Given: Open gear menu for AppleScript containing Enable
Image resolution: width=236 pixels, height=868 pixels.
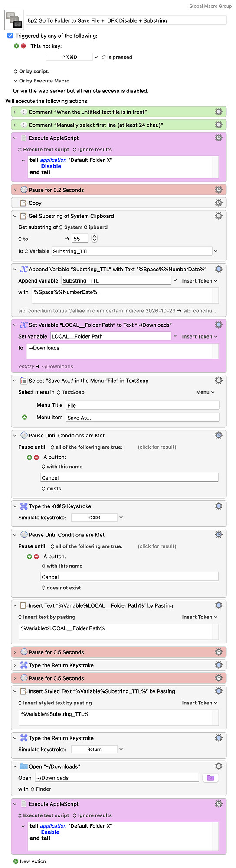Looking at the screenshot, I should [219, 804].
